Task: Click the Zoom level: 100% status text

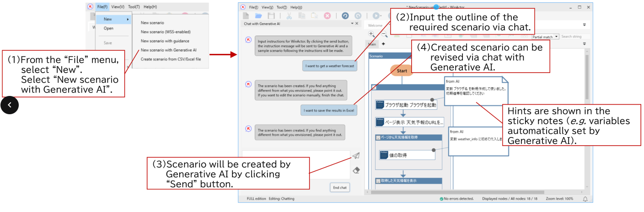Action: coord(559,199)
